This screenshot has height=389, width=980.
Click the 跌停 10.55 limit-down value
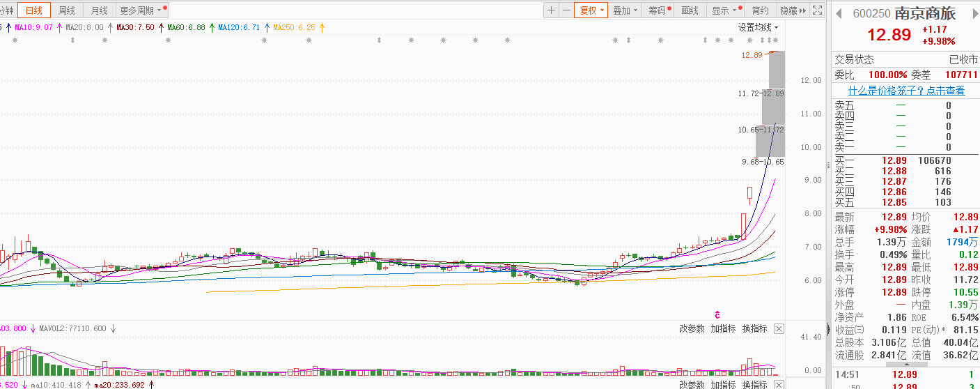[966, 292]
